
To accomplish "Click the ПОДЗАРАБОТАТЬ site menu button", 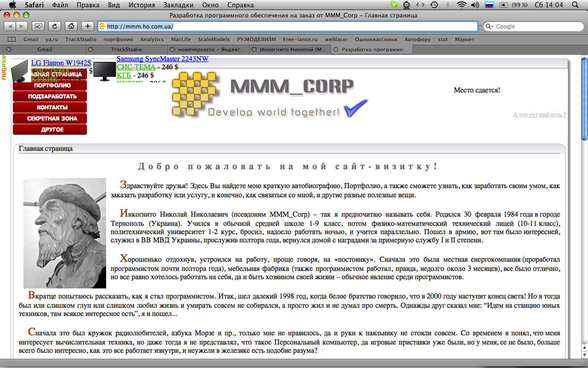I will pos(50,96).
